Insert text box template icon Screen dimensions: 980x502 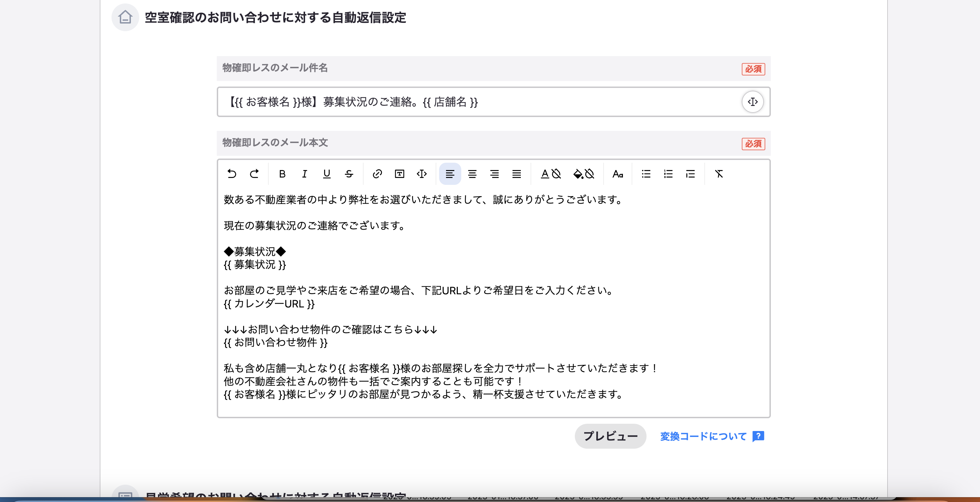tap(400, 174)
